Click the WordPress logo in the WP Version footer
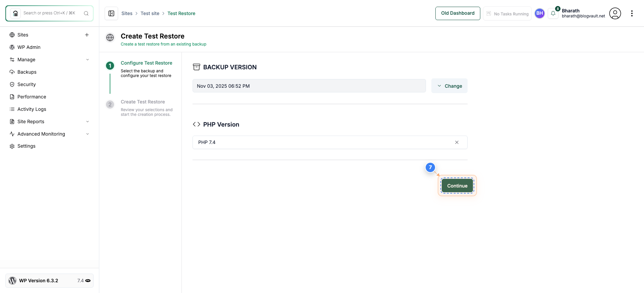Image resolution: width=644 pixels, height=293 pixels. click(x=12, y=281)
